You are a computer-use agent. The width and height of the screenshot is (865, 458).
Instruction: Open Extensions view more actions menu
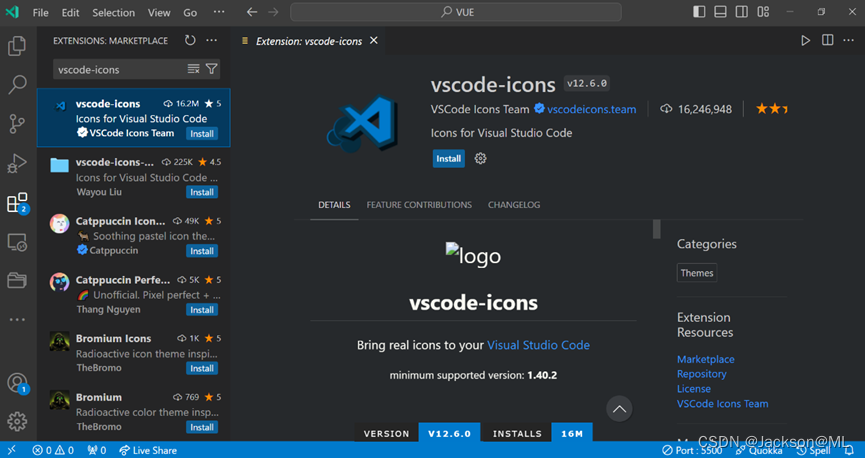pos(212,40)
